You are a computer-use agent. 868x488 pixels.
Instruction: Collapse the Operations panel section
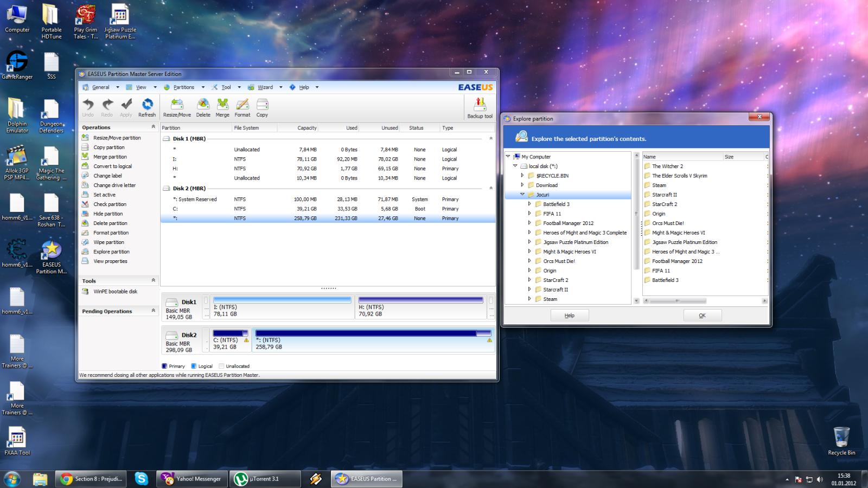(153, 127)
